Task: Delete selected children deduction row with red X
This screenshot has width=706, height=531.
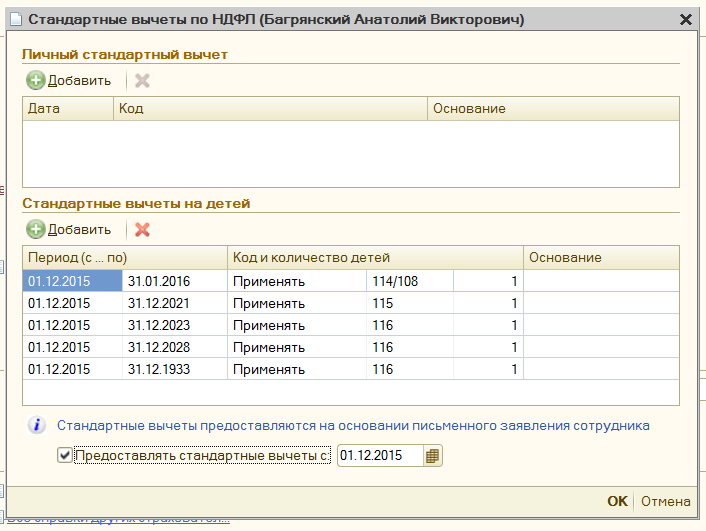Action: click(142, 229)
